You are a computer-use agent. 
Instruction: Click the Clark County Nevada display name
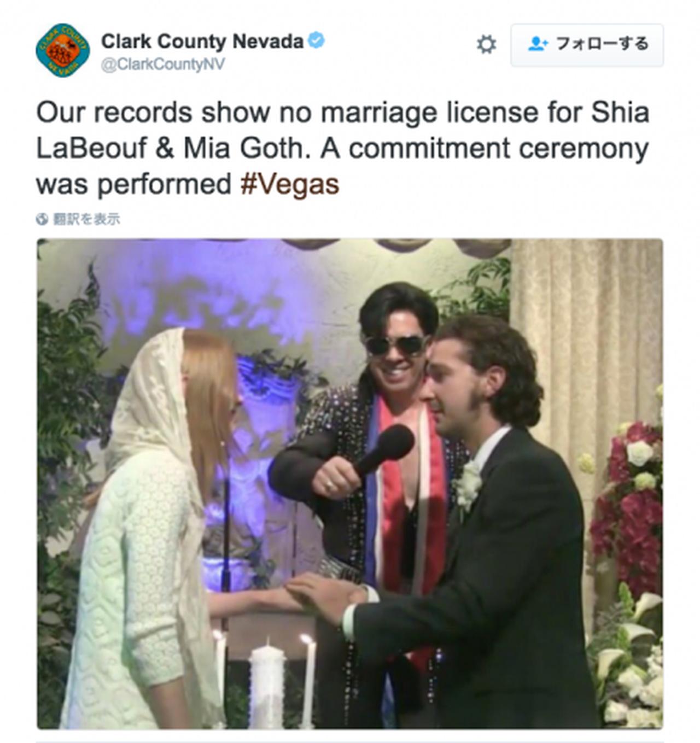tap(202, 41)
